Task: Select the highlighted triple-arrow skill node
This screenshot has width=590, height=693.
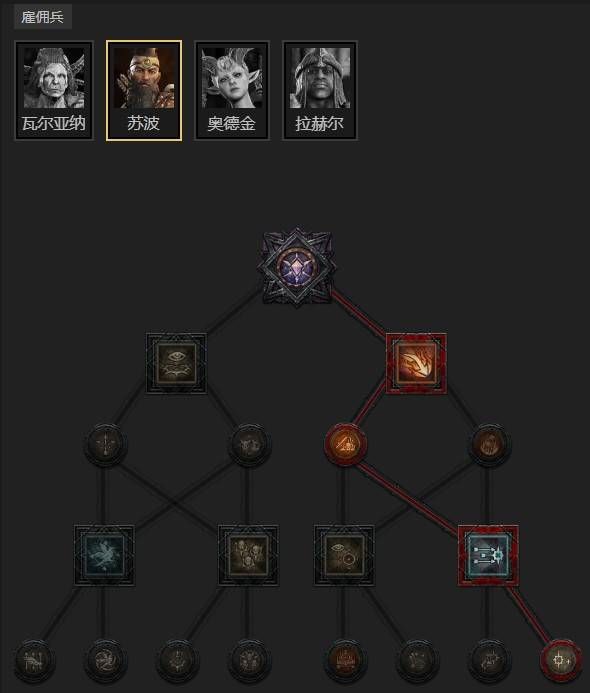Action: coord(488,556)
